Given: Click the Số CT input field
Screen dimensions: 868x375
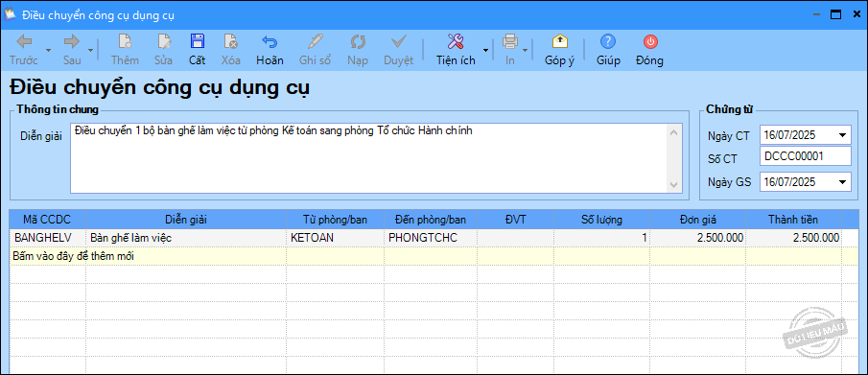Looking at the screenshot, I should [x=806, y=156].
